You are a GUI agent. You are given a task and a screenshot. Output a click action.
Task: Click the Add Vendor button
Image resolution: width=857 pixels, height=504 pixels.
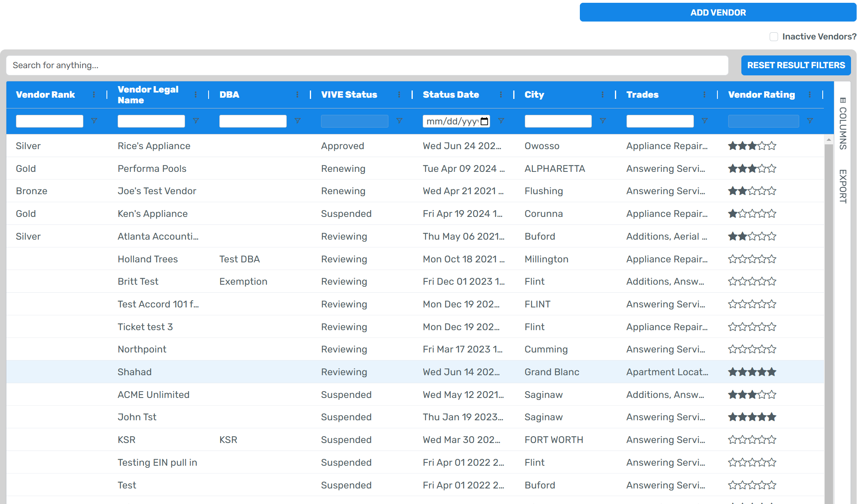718,12
